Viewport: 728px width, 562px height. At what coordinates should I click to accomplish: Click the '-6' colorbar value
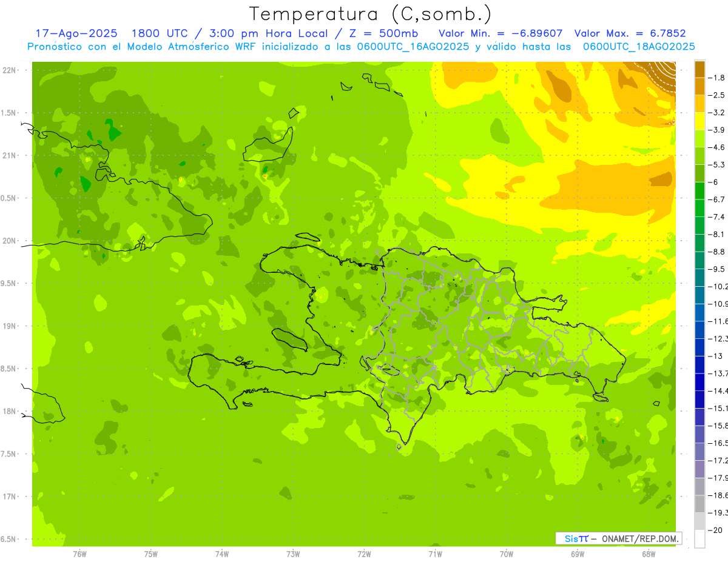(715, 182)
